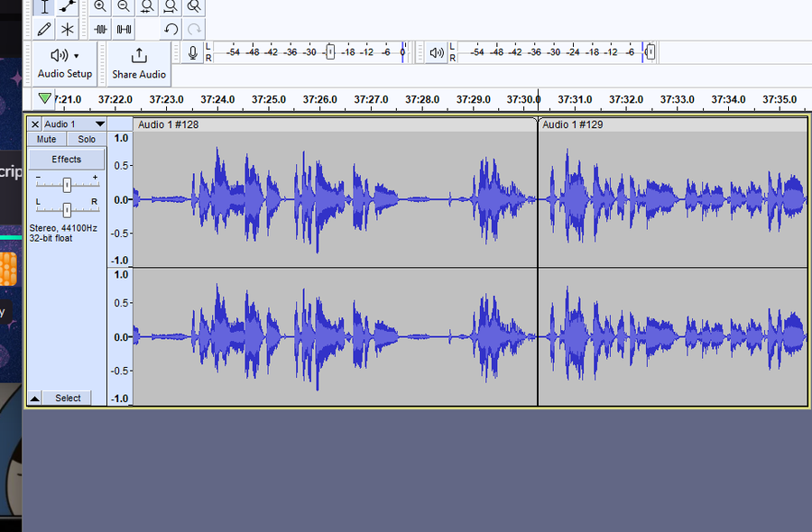812x532 pixels.
Task: Mute the Audio 1 track
Action: click(x=47, y=139)
